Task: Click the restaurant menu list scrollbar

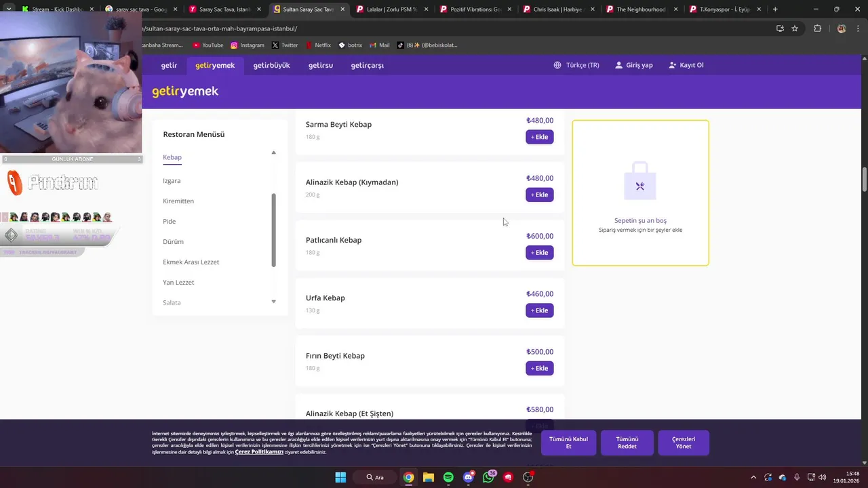Action: [x=274, y=230]
